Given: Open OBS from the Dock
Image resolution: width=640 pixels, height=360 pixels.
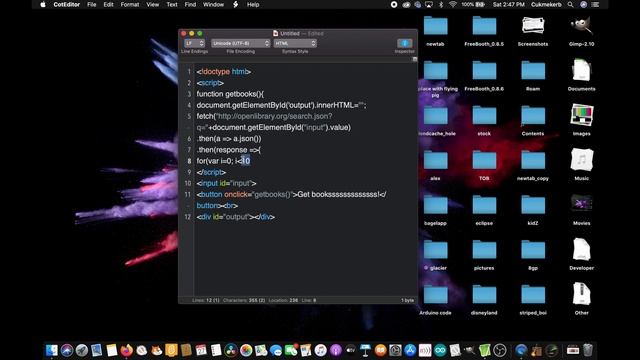Looking at the screenshot, I should (500, 350).
